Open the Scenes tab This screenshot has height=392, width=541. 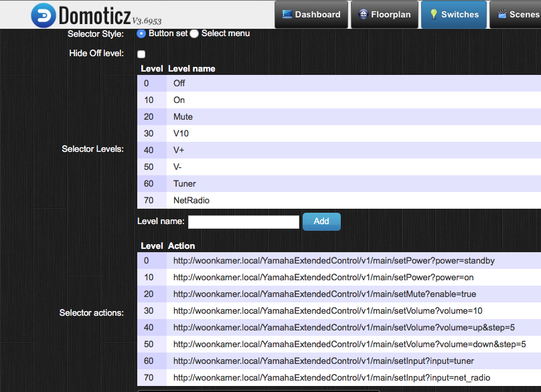(516, 15)
